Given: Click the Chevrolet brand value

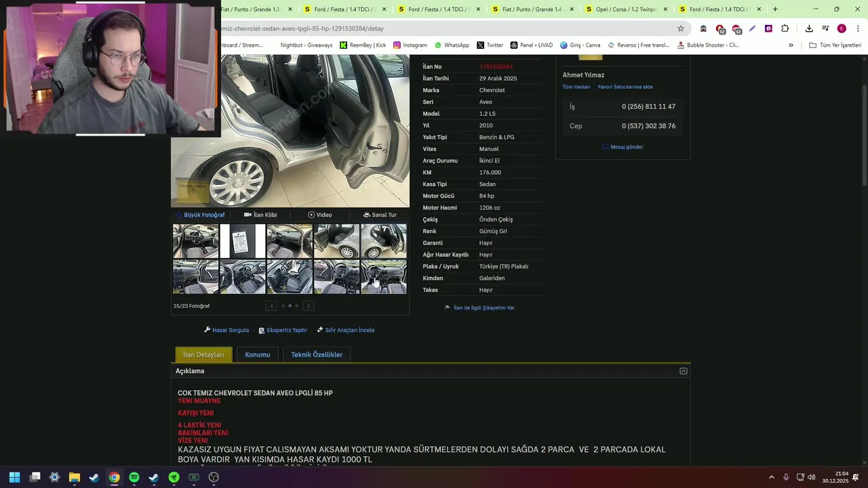Looking at the screenshot, I should (x=492, y=90).
